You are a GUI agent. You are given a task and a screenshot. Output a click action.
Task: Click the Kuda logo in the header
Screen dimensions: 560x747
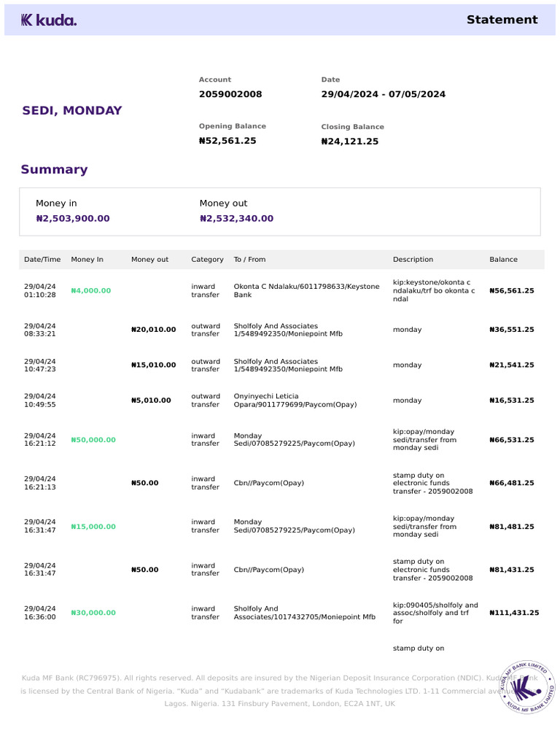pyautogui.click(x=48, y=20)
